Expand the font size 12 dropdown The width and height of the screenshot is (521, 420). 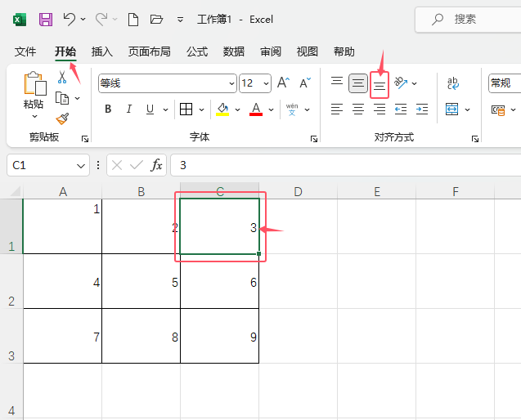click(266, 83)
